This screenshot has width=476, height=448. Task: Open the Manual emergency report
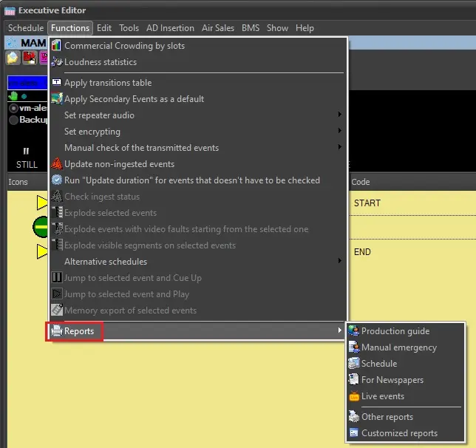point(398,347)
